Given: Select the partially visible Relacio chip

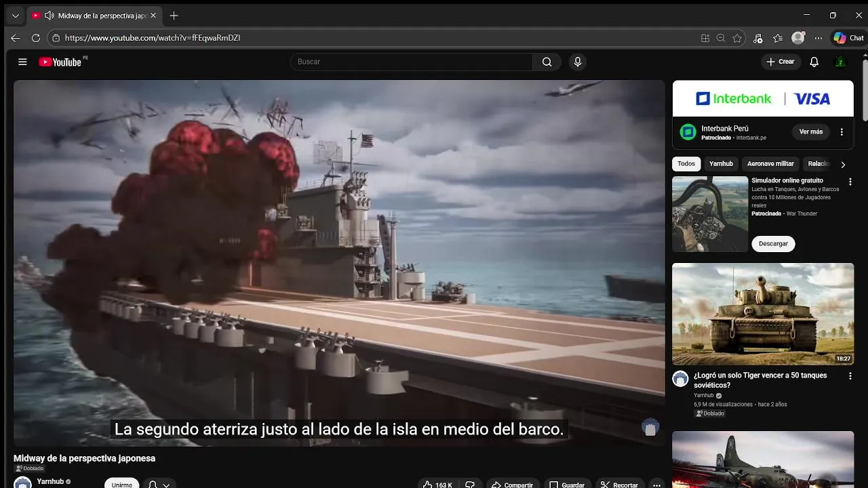Looking at the screenshot, I should click(x=818, y=164).
